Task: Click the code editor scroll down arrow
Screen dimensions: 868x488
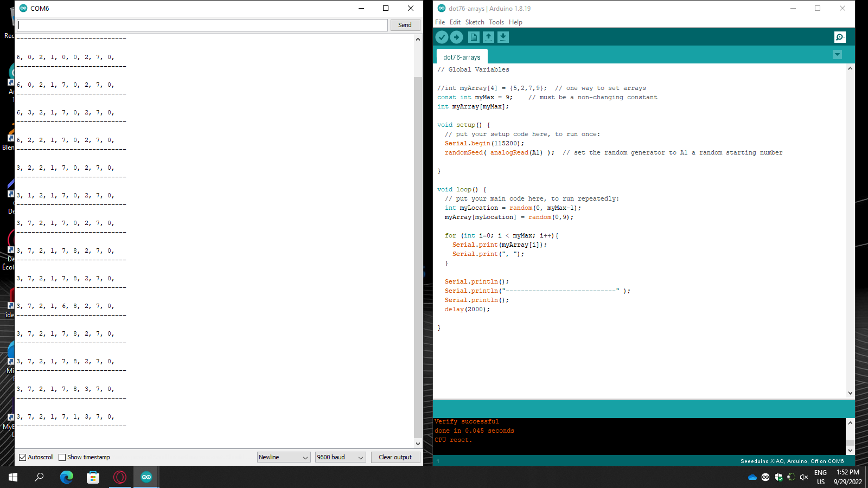Action: coord(850,393)
